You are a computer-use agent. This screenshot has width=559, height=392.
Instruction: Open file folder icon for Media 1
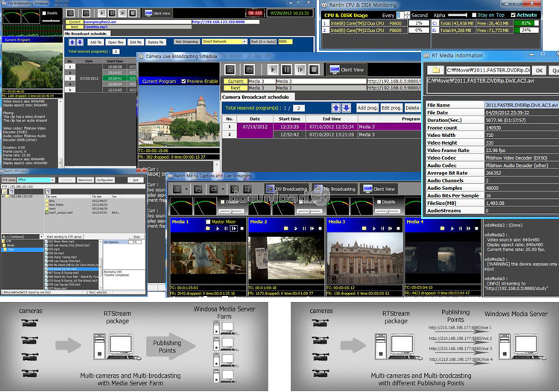click(208, 229)
